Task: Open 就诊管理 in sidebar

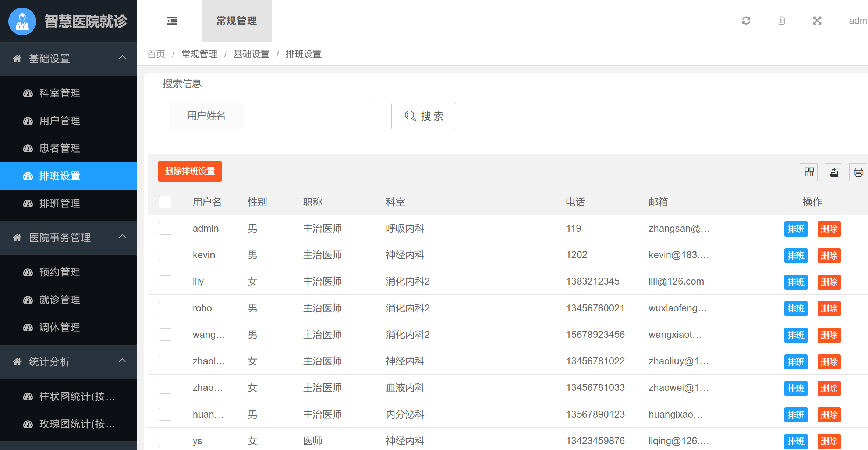Action: (68, 300)
